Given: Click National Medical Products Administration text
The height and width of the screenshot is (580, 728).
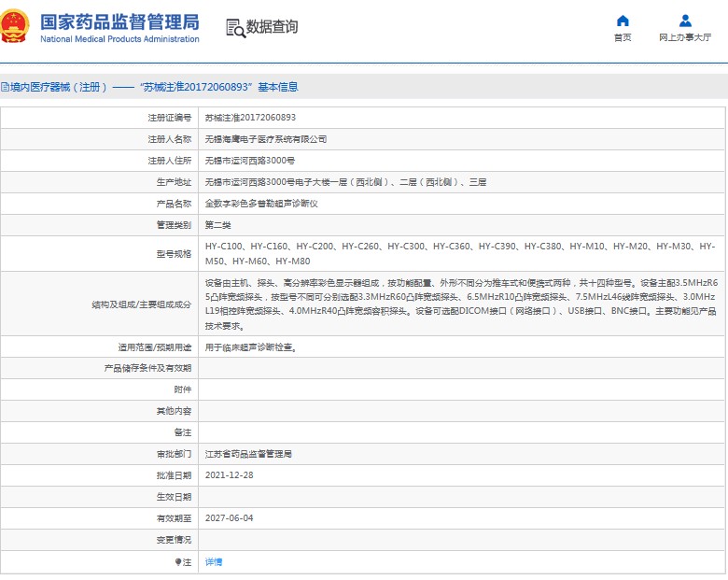Looking at the screenshot, I should pos(119,39).
